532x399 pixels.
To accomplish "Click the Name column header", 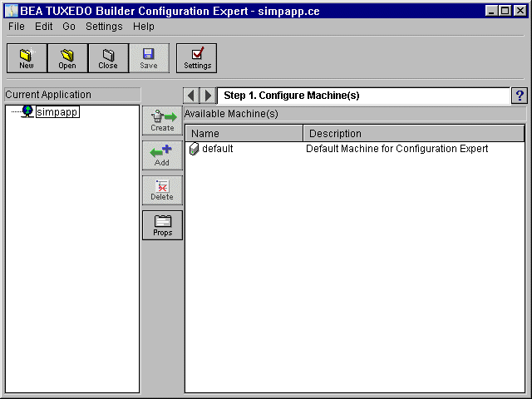I will pyautogui.click(x=244, y=133).
